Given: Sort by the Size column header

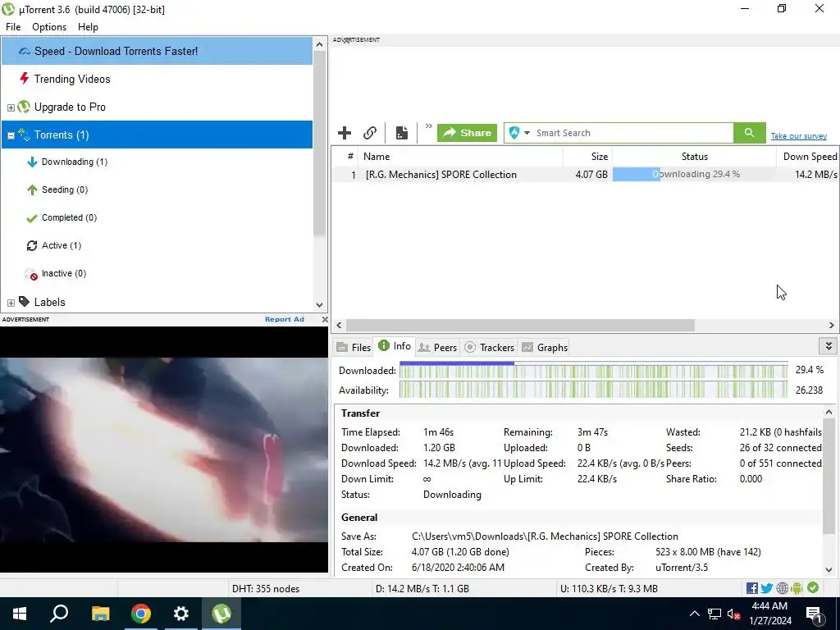Looking at the screenshot, I should tap(587, 157).
